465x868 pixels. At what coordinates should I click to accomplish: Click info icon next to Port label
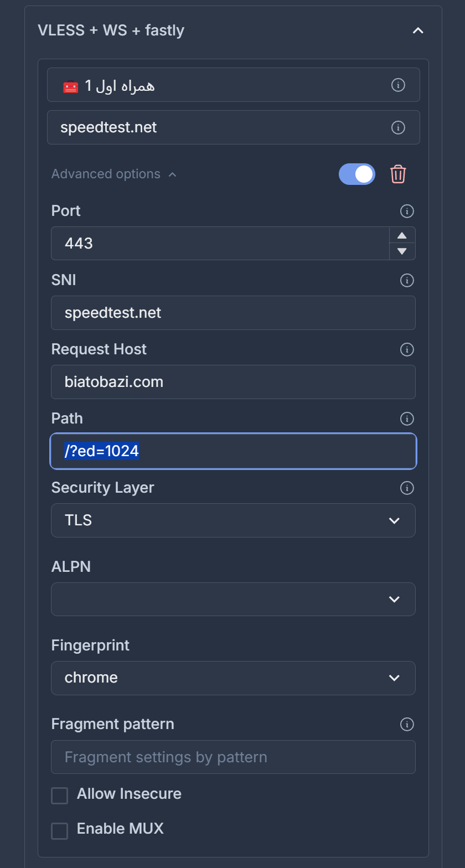(x=407, y=211)
